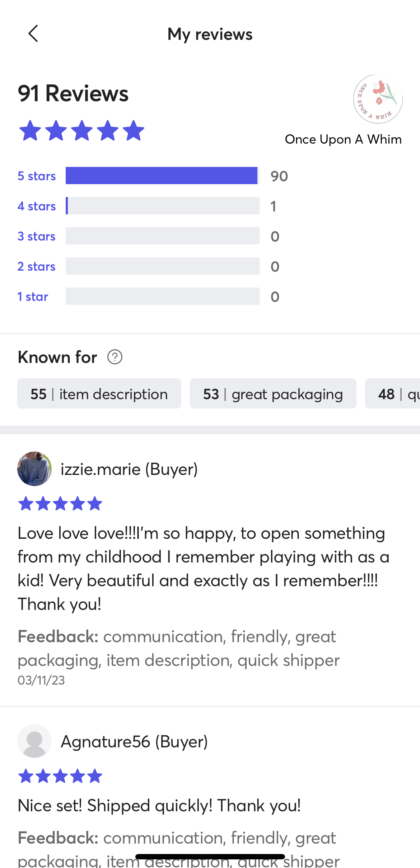
Task: Filter reviews by 2 stars
Action: tap(37, 266)
